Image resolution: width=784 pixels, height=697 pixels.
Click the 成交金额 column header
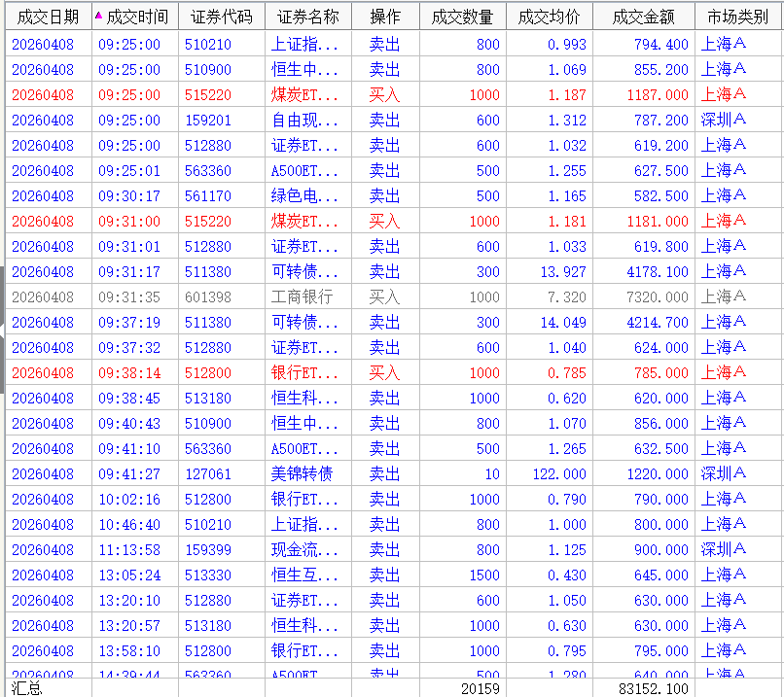tap(643, 17)
